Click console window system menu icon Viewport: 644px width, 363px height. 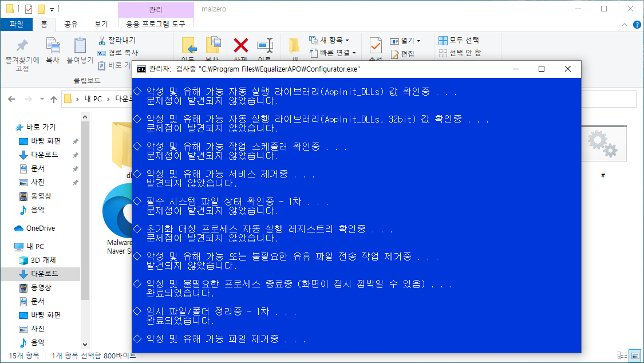(141, 69)
